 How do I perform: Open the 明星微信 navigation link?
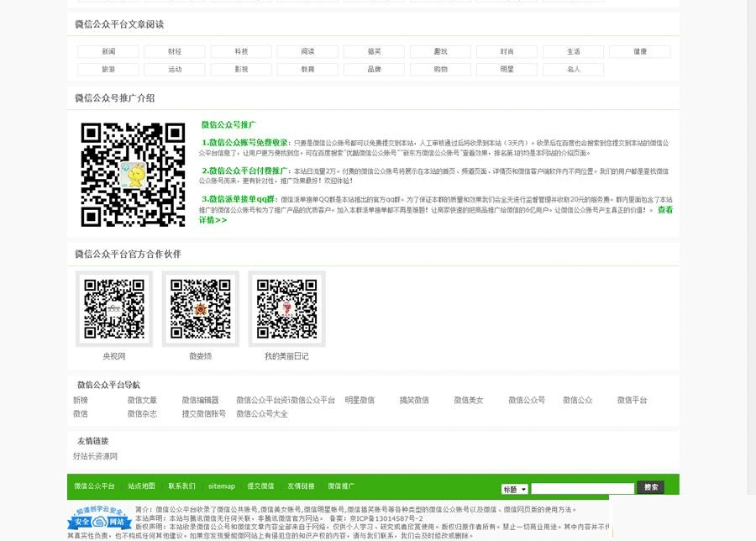360,400
